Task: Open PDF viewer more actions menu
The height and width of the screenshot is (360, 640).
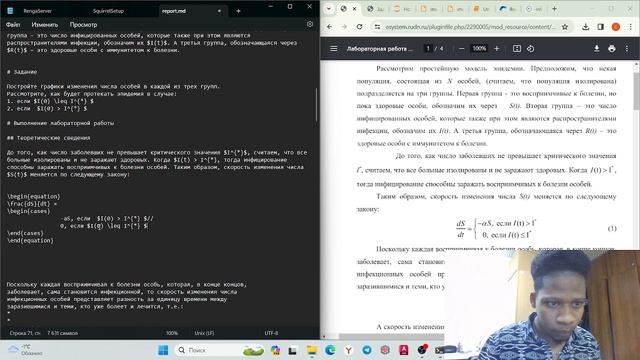Action: click(x=627, y=49)
